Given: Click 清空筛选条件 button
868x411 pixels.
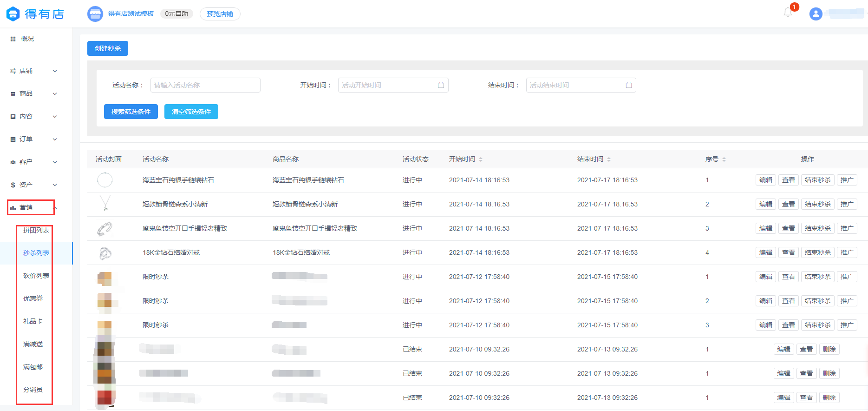Looking at the screenshot, I should 191,112.
